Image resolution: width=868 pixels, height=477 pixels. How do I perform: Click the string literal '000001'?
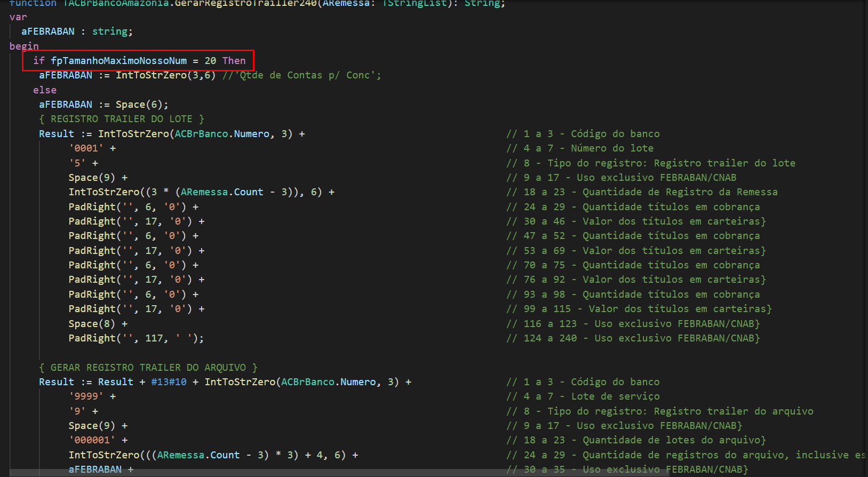click(x=92, y=440)
